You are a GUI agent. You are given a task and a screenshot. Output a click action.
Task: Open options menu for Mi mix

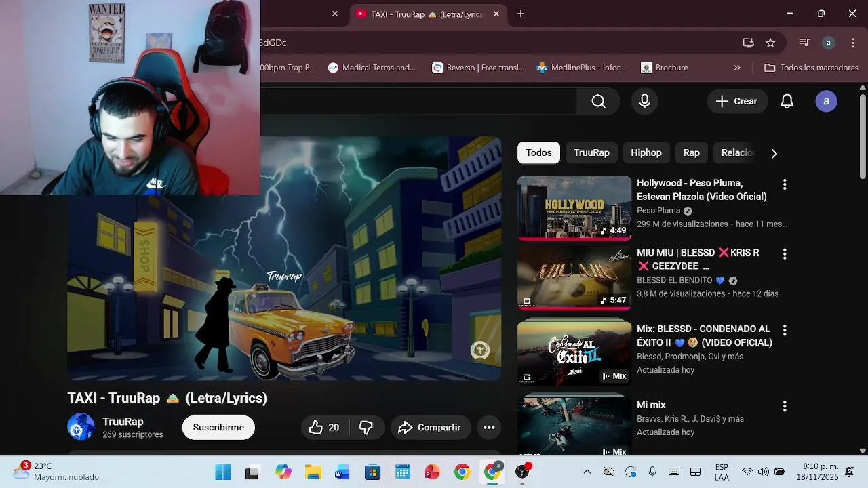pyautogui.click(x=785, y=406)
